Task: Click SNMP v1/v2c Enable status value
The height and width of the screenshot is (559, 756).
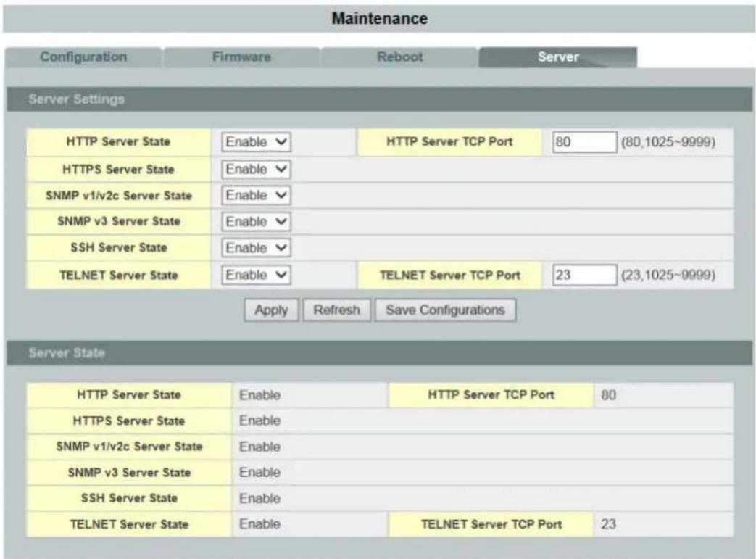Action: click(x=260, y=447)
